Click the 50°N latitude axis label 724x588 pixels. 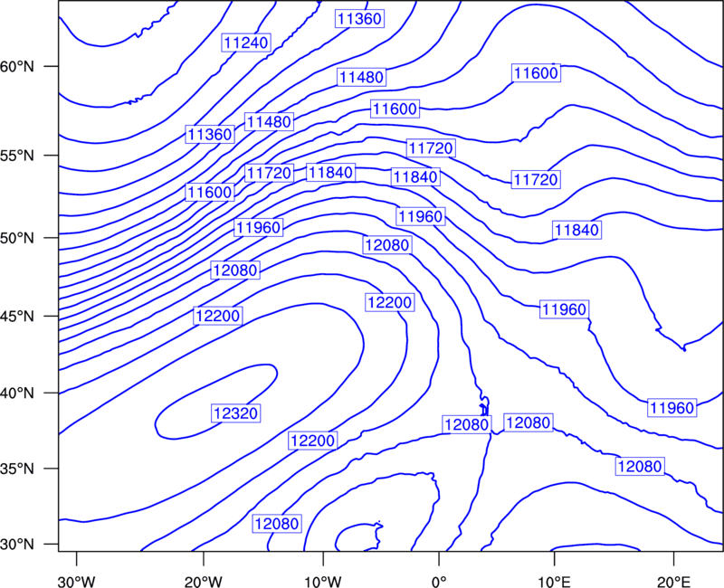[17, 238]
